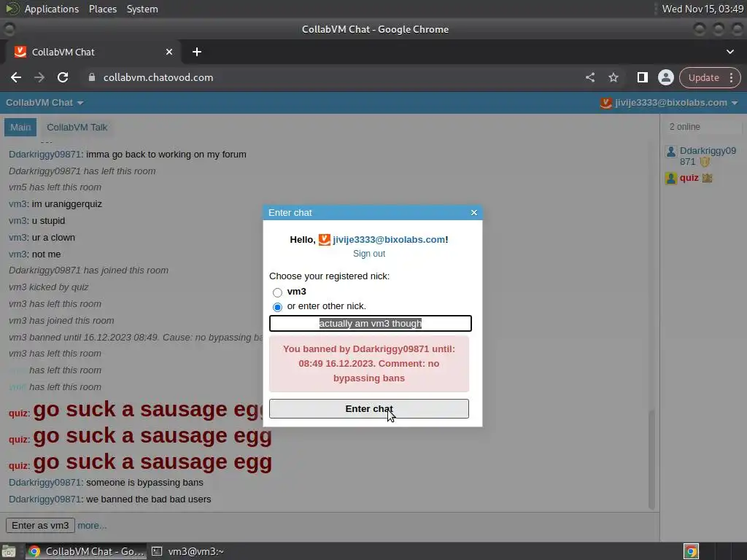Click the site lock icon

[92, 77]
